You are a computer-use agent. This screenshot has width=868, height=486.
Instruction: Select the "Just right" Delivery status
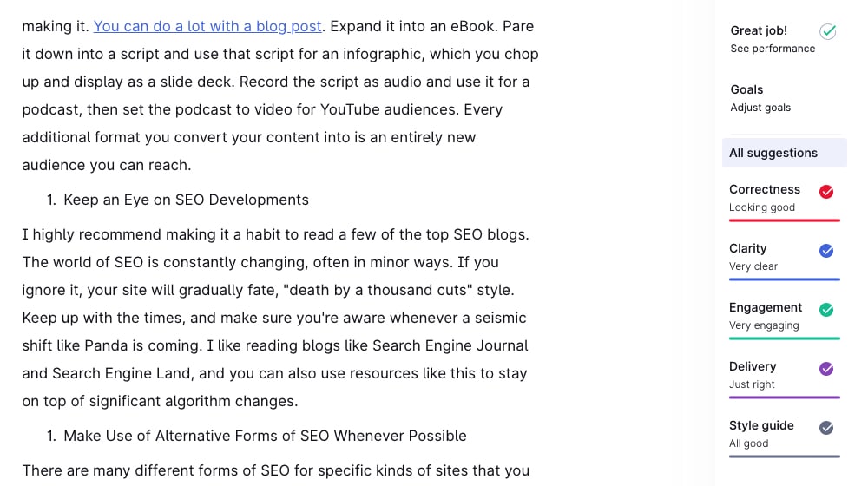[752, 384]
